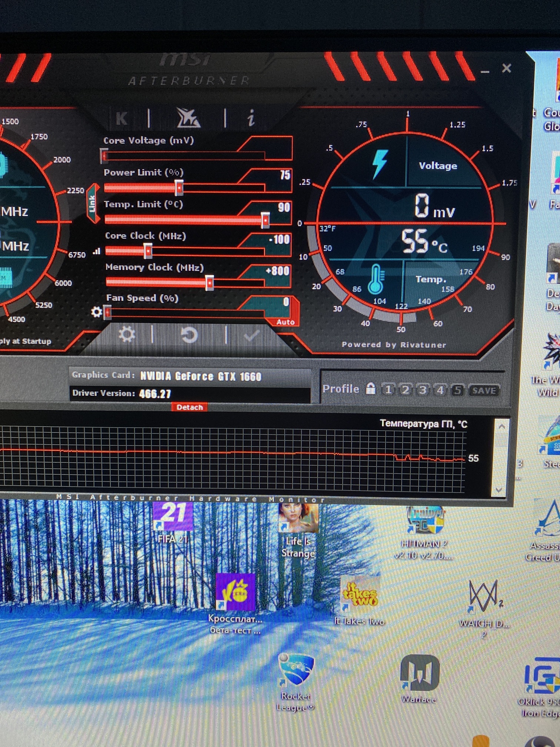Click the thermometer temperature icon
The width and height of the screenshot is (560, 747).
(x=376, y=279)
